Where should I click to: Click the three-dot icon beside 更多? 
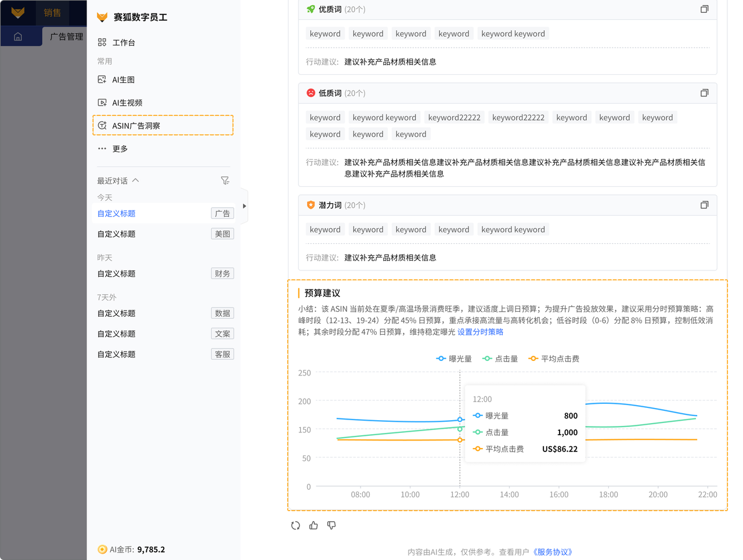[102, 149]
